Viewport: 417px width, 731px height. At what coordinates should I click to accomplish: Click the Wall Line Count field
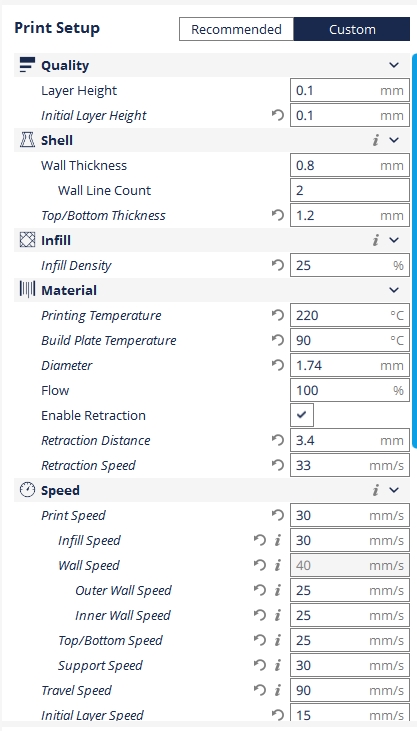click(x=350, y=190)
